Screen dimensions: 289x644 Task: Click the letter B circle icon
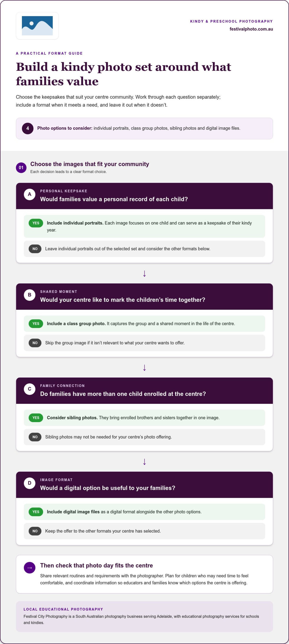(29, 295)
